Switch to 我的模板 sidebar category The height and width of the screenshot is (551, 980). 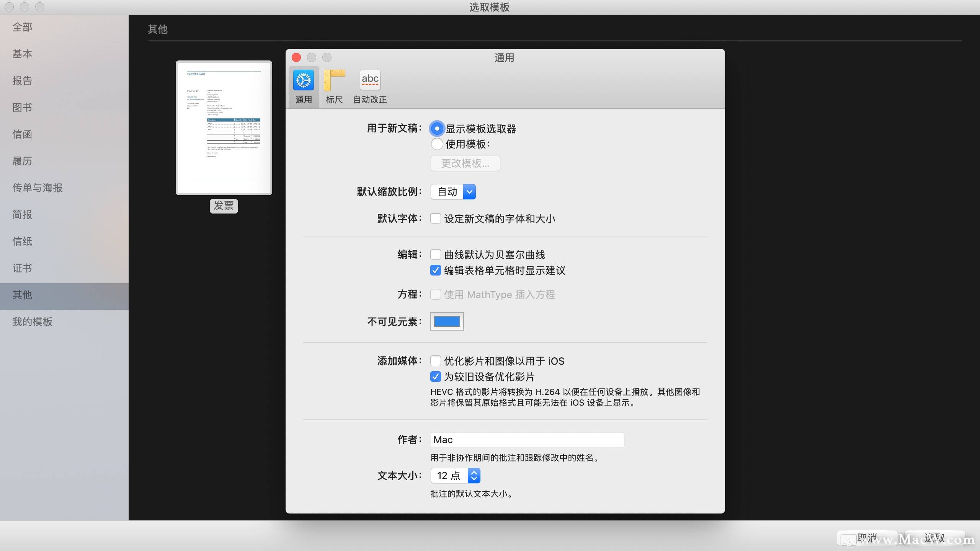pos(33,322)
